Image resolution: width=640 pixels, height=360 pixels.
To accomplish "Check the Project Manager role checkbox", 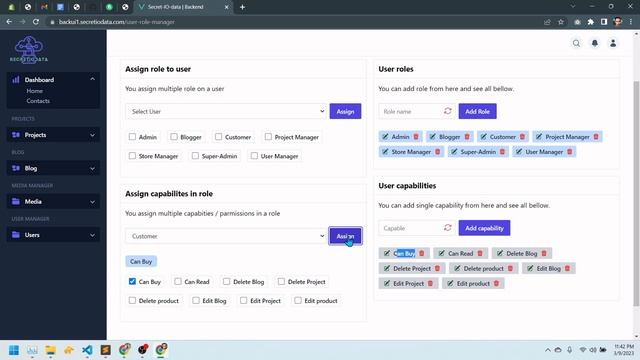I will 268,137.
